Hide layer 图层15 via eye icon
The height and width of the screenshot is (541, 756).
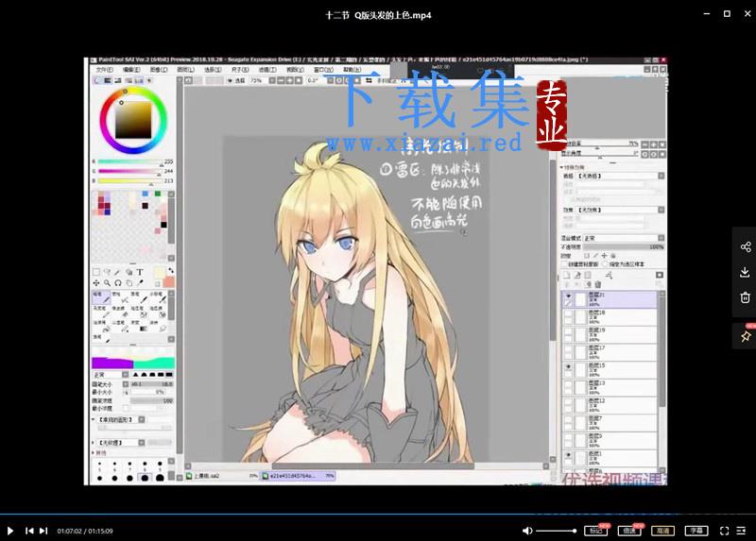tap(569, 366)
